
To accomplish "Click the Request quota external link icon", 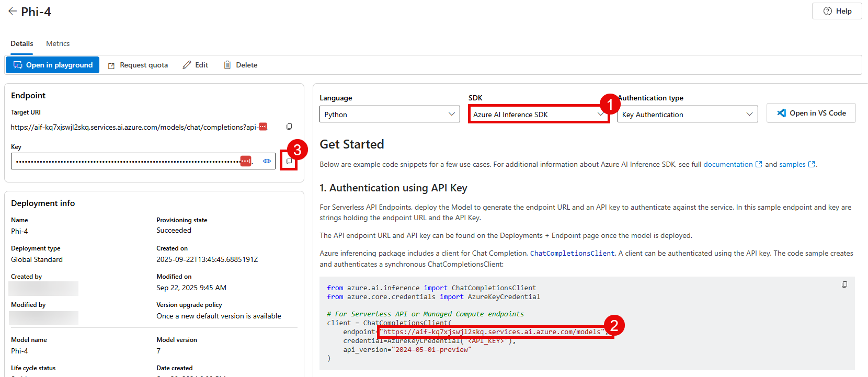I will click(x=111, y=65).
